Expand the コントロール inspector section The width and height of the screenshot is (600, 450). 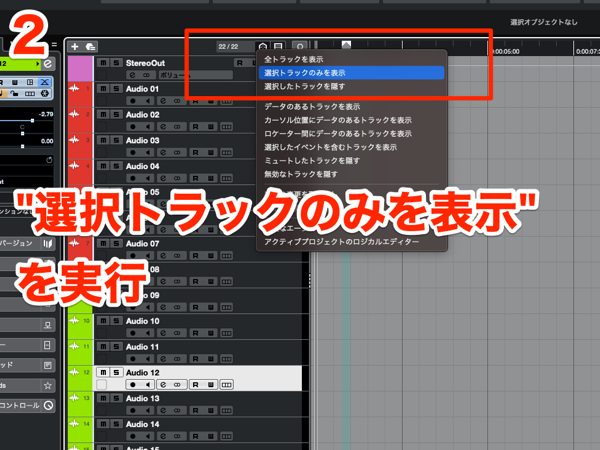coord(28,405)
